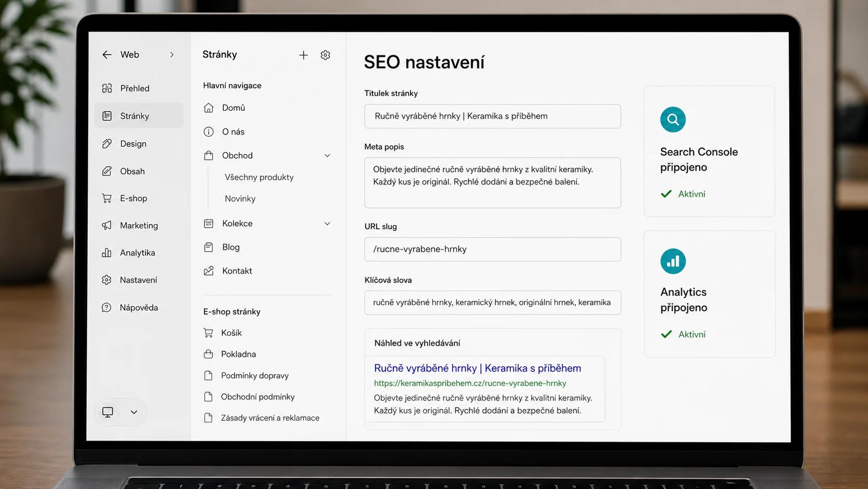The image size is (868, 489).
Task: Click Aktivní status under Analytics
Action: (683, 334)
